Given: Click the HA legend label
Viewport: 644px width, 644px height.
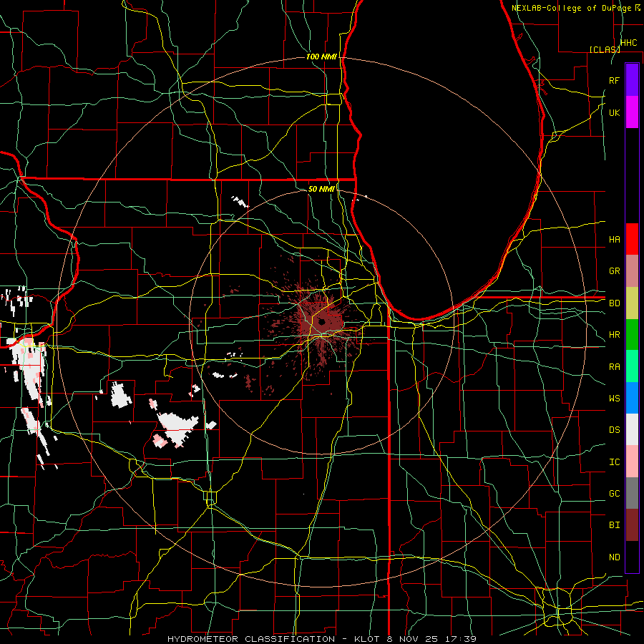Looking at the screenshot, I should point(615,239).
